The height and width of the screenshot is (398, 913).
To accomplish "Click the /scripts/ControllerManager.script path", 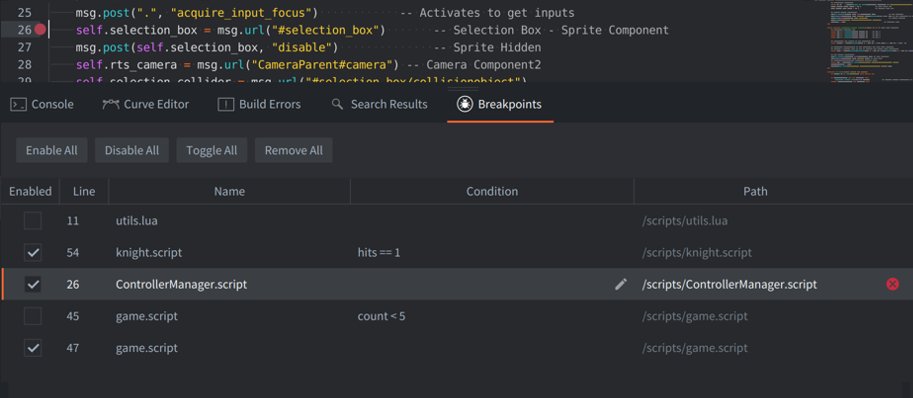I will [x=729, y=285].
